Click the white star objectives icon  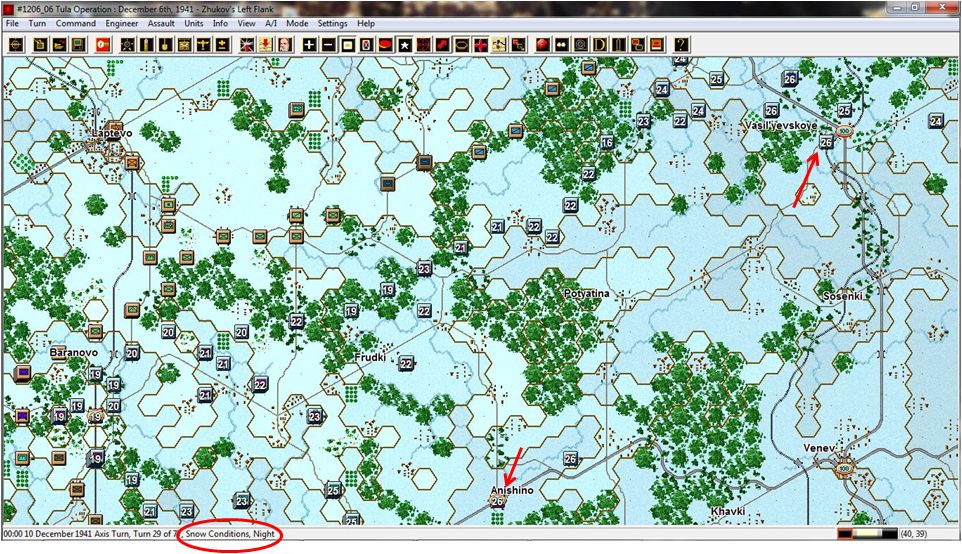404,45
